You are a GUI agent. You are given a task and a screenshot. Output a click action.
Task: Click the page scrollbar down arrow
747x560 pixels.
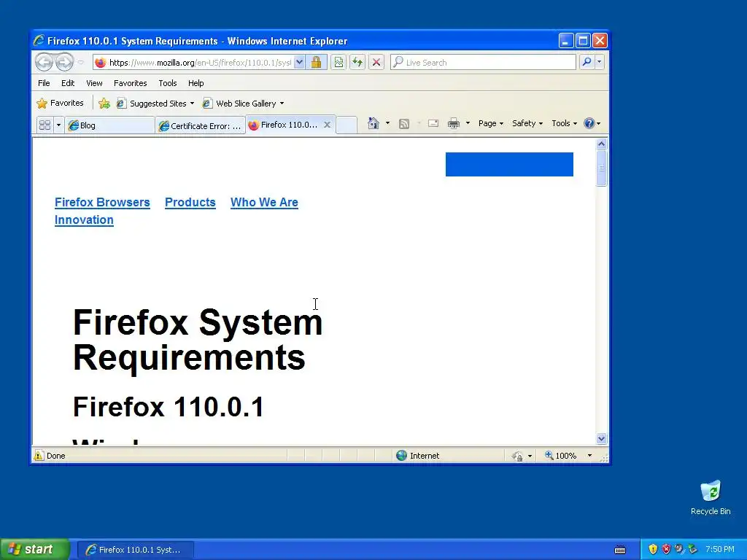601,438
